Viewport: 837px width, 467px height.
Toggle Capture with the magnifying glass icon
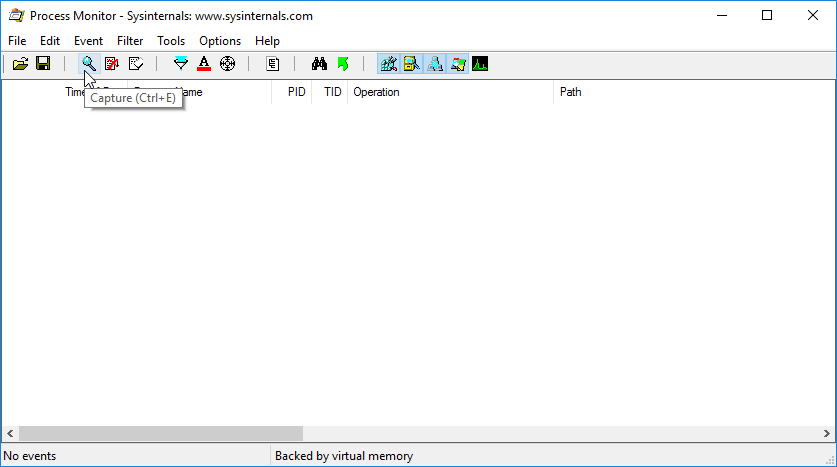89,64
